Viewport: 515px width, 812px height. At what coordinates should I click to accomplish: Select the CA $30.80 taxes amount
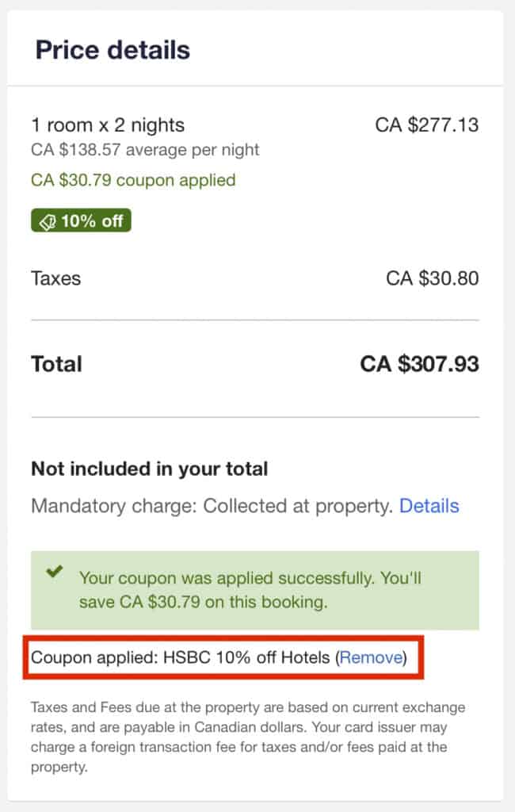tap(431, 278)
